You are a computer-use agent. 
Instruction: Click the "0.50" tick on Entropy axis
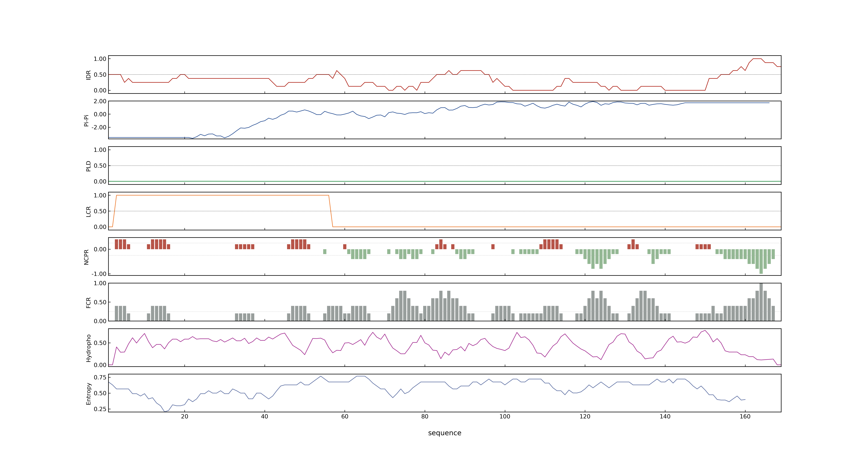100,393
